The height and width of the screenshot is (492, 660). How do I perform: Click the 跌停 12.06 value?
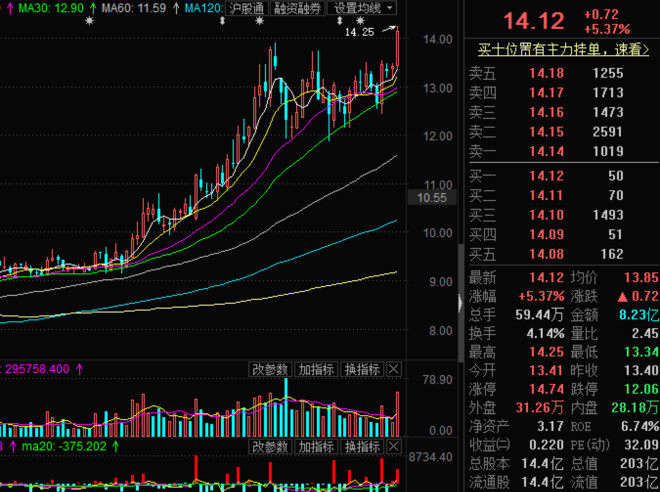(x=641, y=389)
